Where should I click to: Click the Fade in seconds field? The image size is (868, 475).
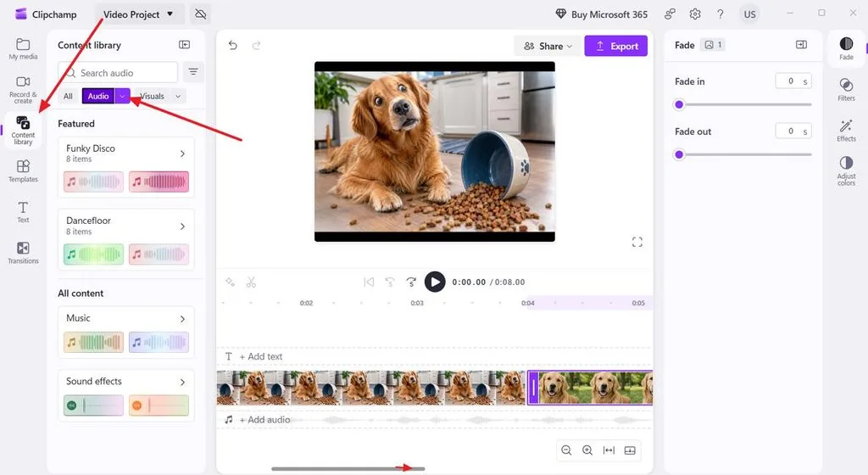pos(793,81)
